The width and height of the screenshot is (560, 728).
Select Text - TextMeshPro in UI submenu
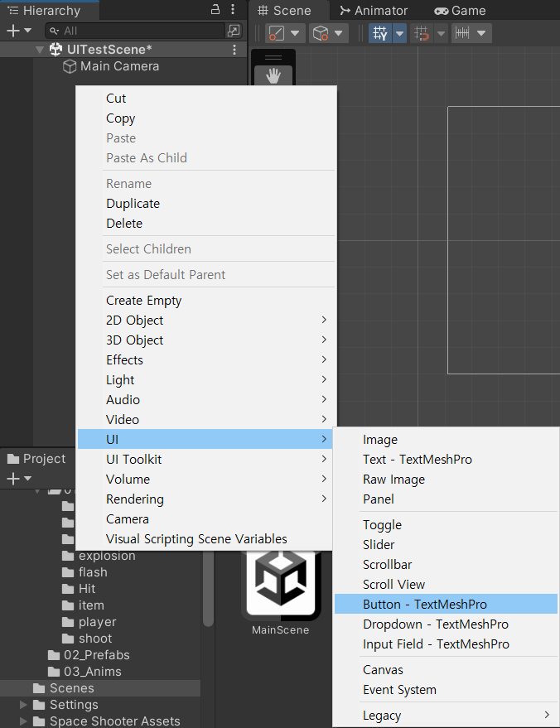click(x=446, y=460)
